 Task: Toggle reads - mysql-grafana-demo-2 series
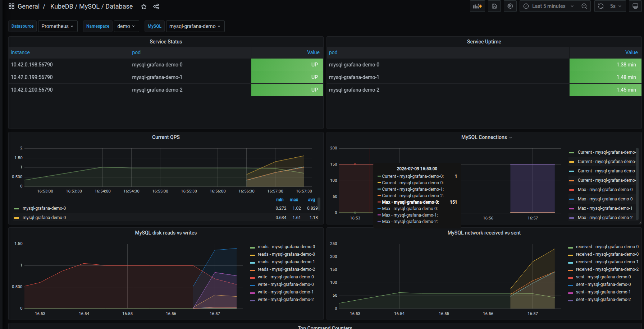point(286,269)
